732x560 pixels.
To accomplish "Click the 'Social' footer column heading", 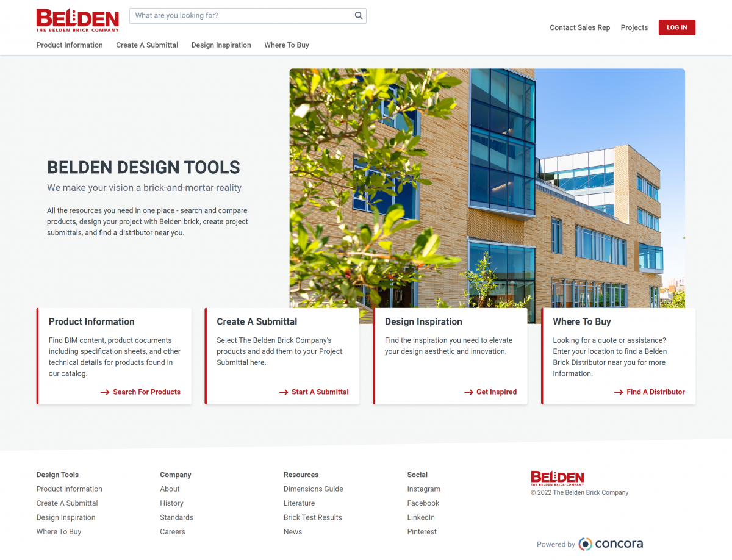I will (417, 475).
